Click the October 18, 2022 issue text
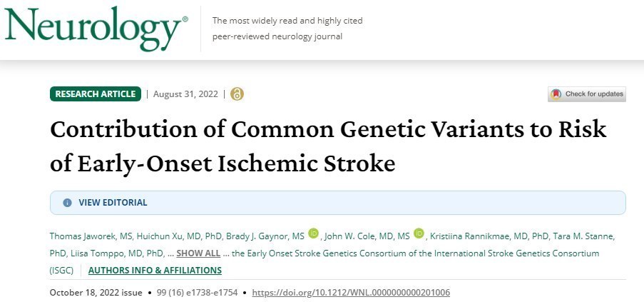This screenshot has width=644, height=302. pyautogui.click(x=96, y=293)
